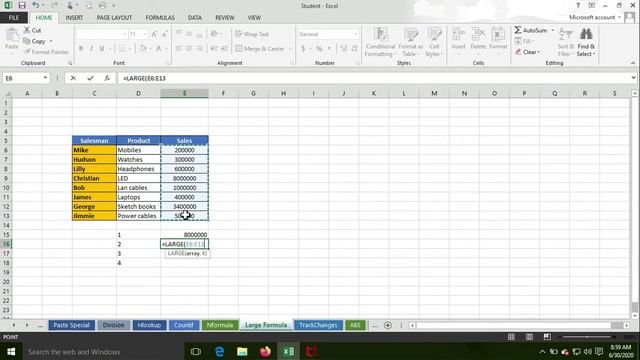
Task: Toggle Bold formatting
Action: [81, 49]
